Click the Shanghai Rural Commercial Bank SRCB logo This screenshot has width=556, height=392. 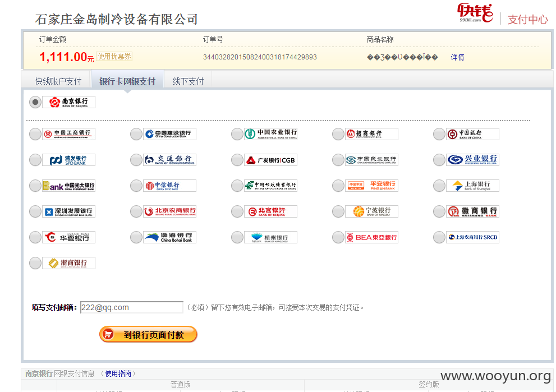click(472, 237)
